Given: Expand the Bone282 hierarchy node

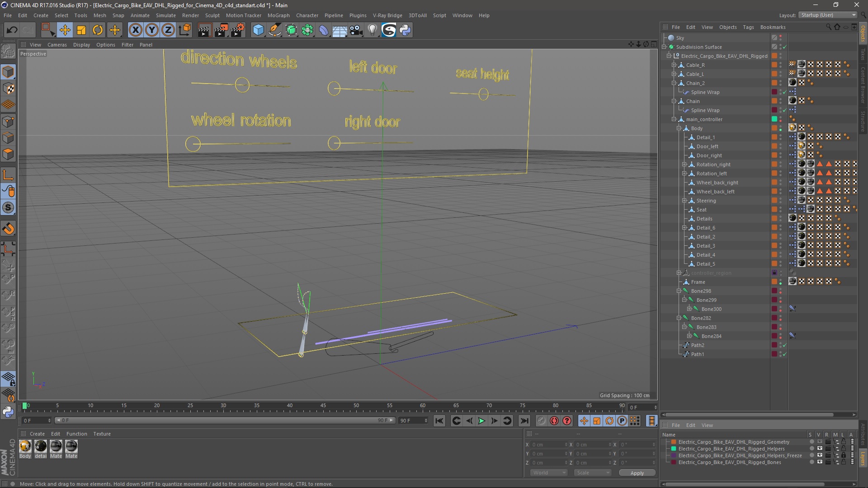Looking at the screenshot, I should pyautogui.click(x=679, y=318).
